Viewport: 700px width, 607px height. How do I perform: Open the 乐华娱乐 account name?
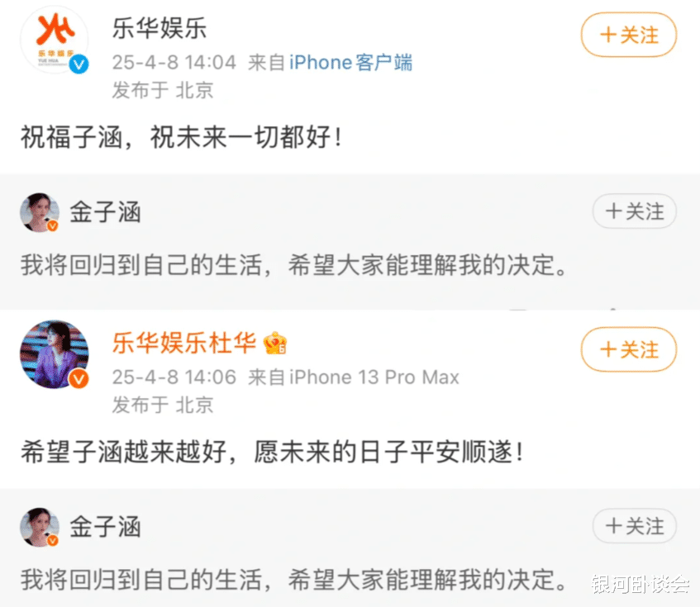click(159, 29)
